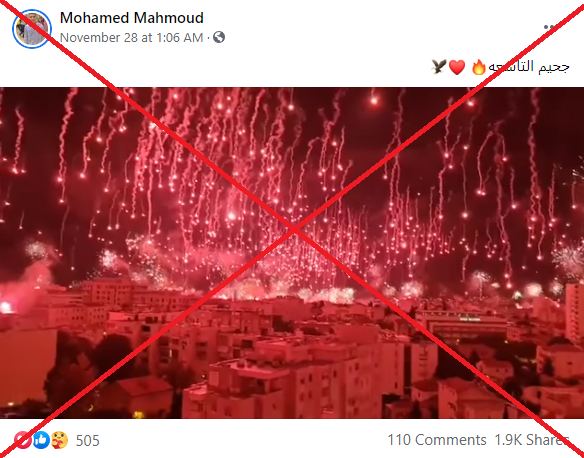Screen dimensions: 584x458
Task: Click the crossing point of the red X overlay
Action: 294,229
